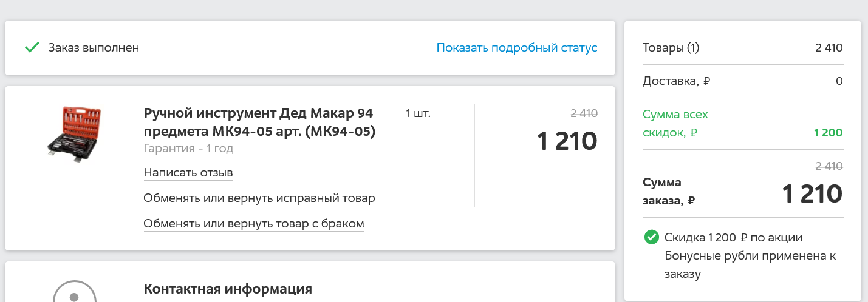The width and height of the screenshot is (868, 302).
Task: Click the crossed-out product price 2 410
Action: point(584,113)
